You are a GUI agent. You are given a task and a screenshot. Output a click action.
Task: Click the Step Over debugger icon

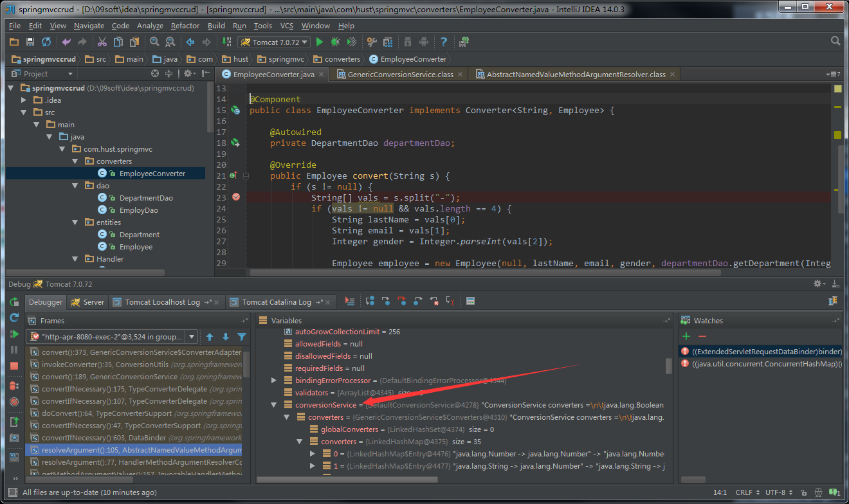[x=370, y=301]
